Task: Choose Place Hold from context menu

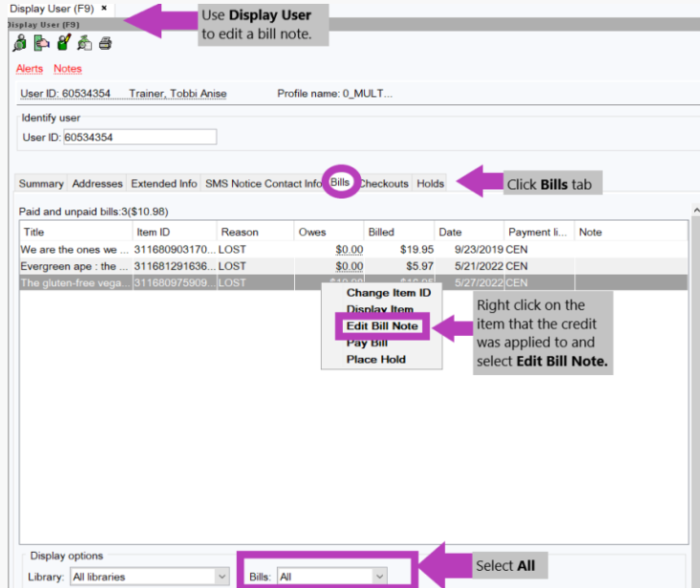Action: point(376,359)
